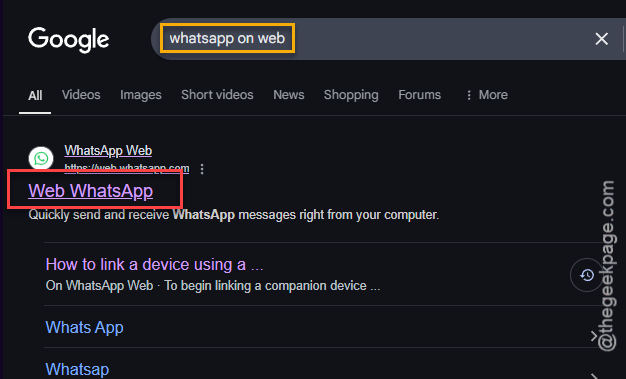Open the three-dot menu beside web.whatsapp.com
This screenshot has width=626, height=379.
[x=202, y=169]
